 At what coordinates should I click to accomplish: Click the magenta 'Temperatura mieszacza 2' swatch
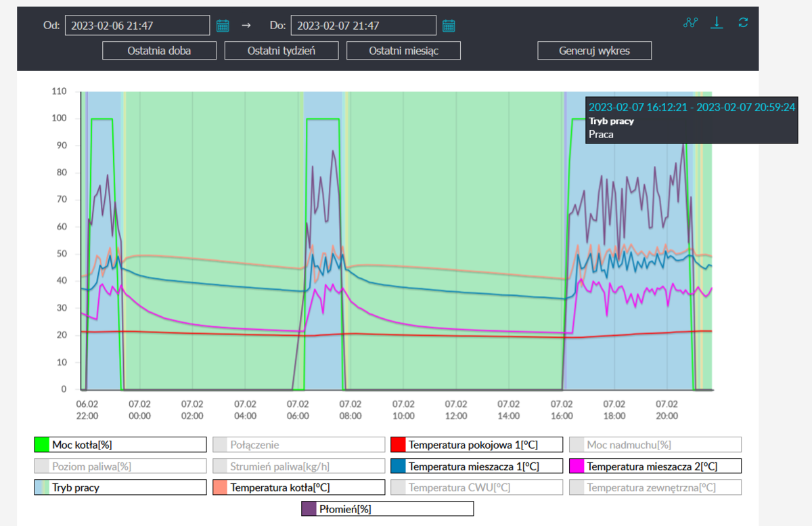577,466
